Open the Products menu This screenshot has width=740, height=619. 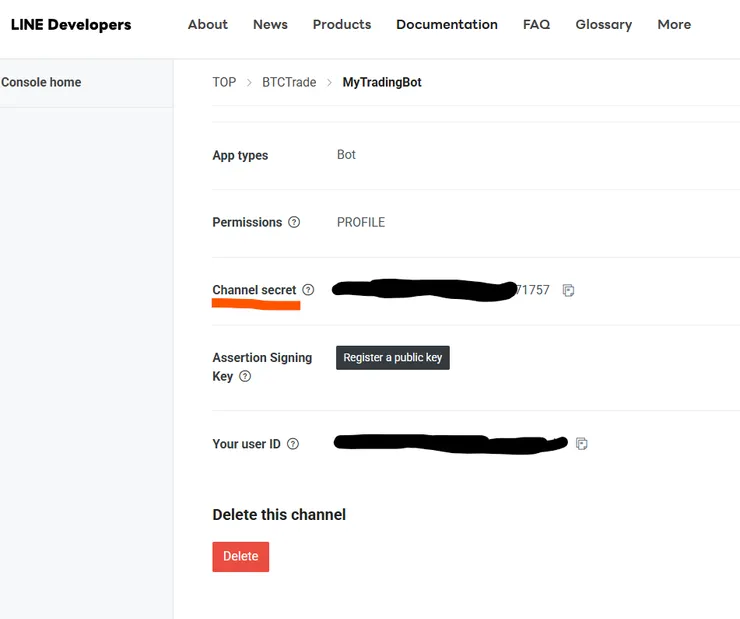click(x=342, y=24)
